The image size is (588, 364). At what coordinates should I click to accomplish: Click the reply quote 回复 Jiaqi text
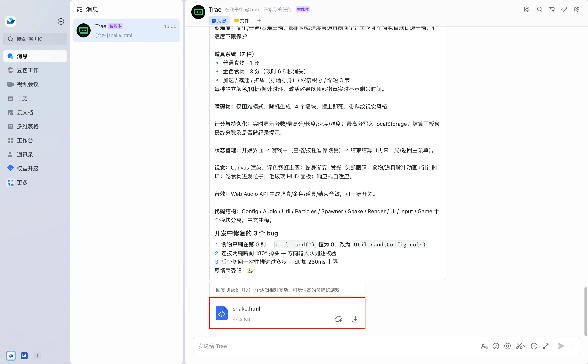[277, 290]
